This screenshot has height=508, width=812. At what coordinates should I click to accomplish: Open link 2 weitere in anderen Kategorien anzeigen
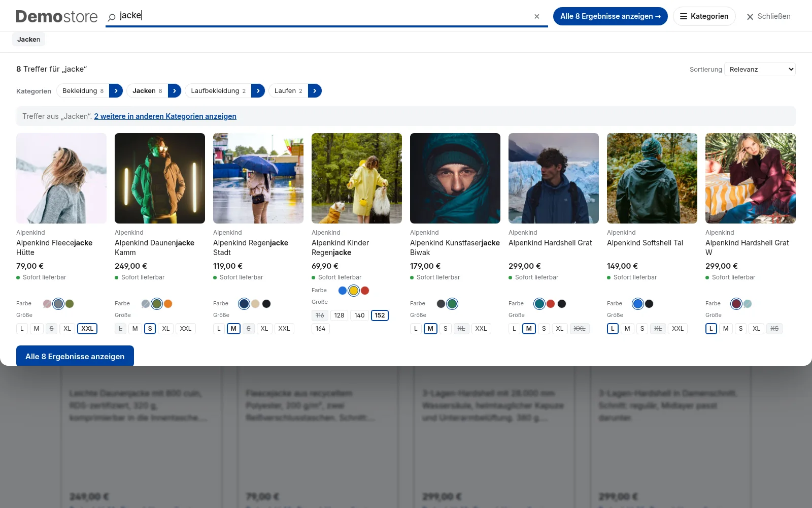(165, 116)
